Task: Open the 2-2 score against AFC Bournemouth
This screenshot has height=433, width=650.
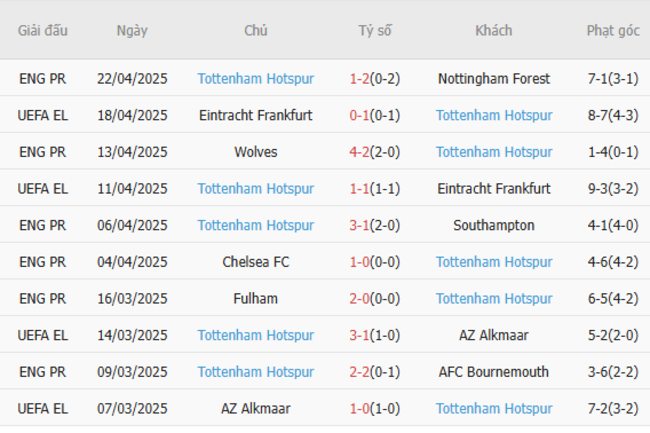Action: click(x=360, y=372)
